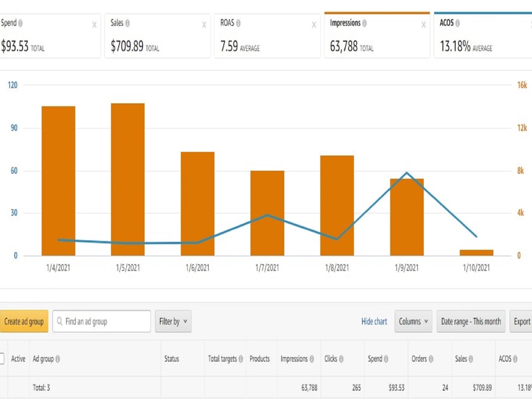Click the orange bar for 1/5/2021

click(x=128, y=179)
